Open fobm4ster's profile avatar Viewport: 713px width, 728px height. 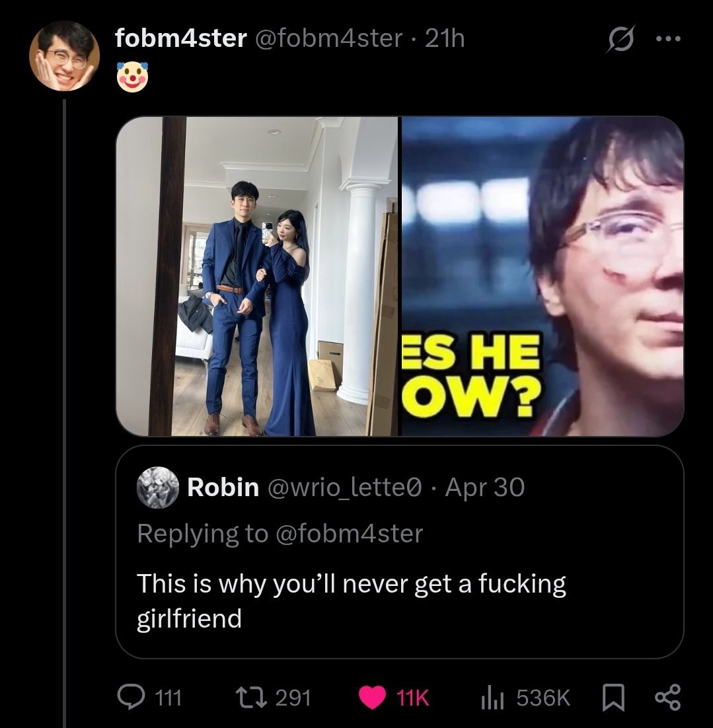(65, 55)
